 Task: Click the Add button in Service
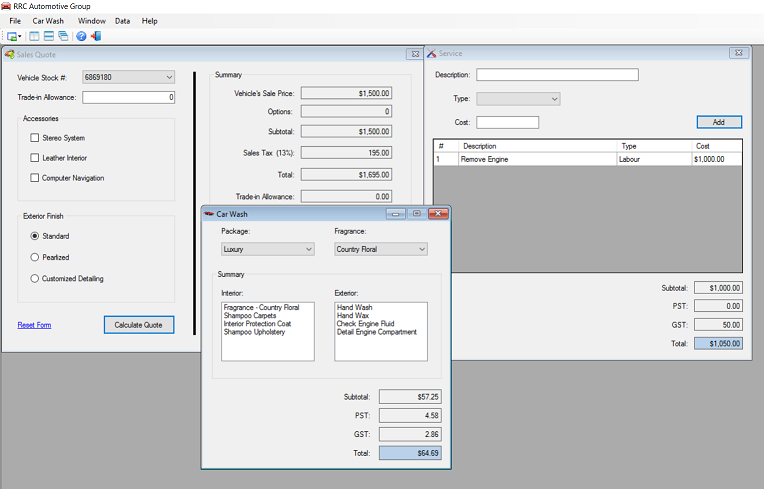point(719,122)
